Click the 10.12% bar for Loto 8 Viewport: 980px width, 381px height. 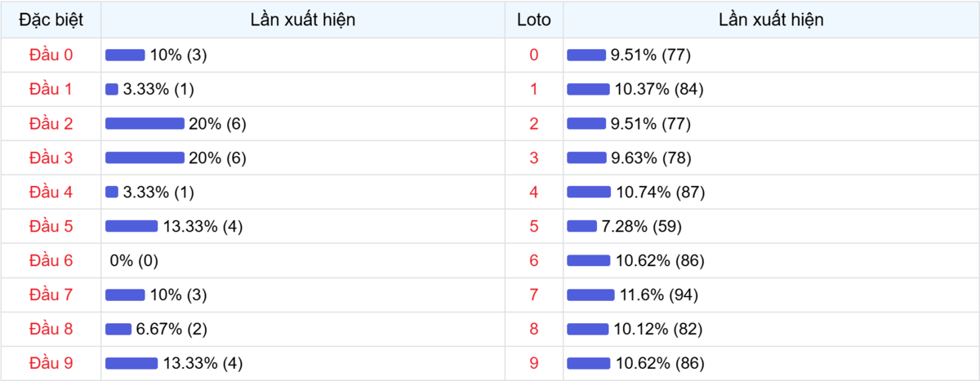coord(587,330)
